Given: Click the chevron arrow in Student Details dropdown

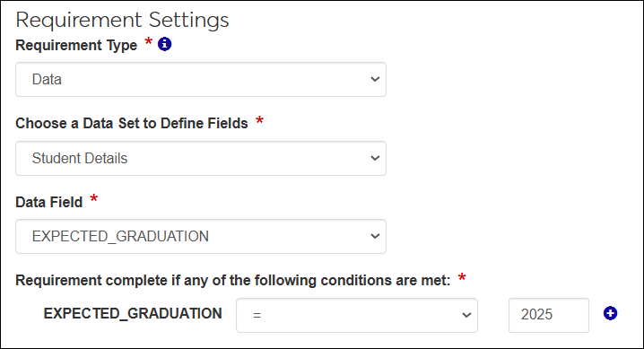Looking at the screenshot, I should (x=375, y=158).
